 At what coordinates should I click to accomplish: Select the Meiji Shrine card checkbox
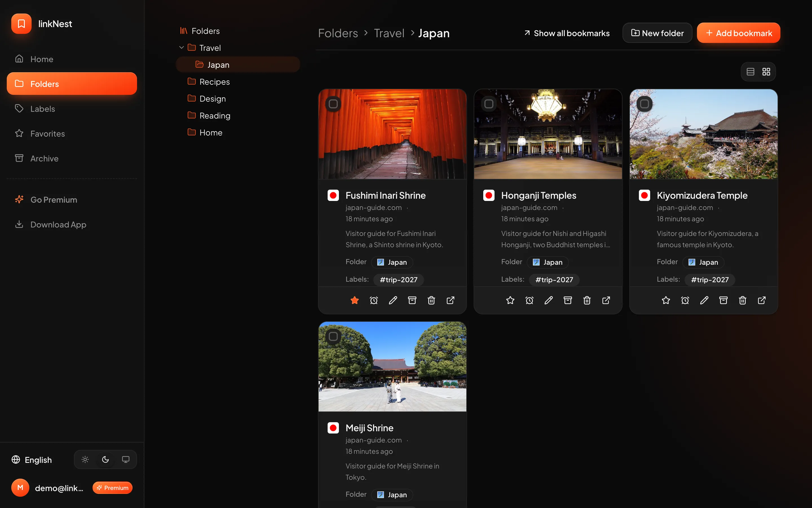tap(333, 336)
